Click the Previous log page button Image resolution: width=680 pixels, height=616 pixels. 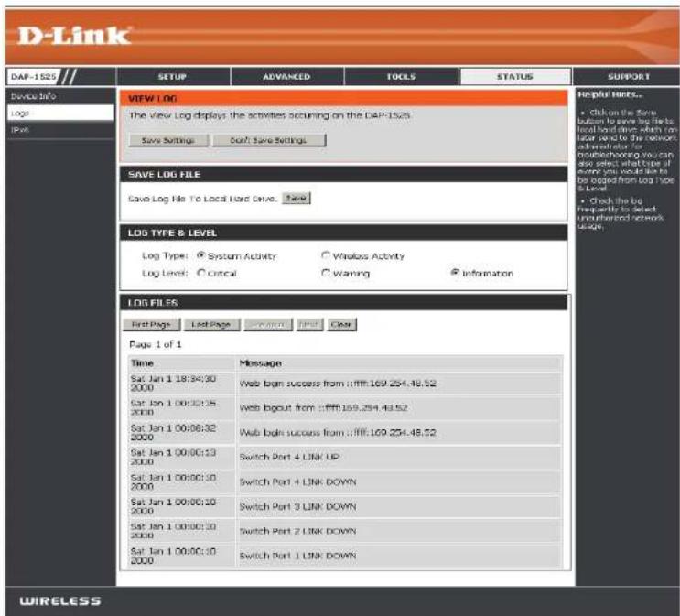[x=268, y=325]
